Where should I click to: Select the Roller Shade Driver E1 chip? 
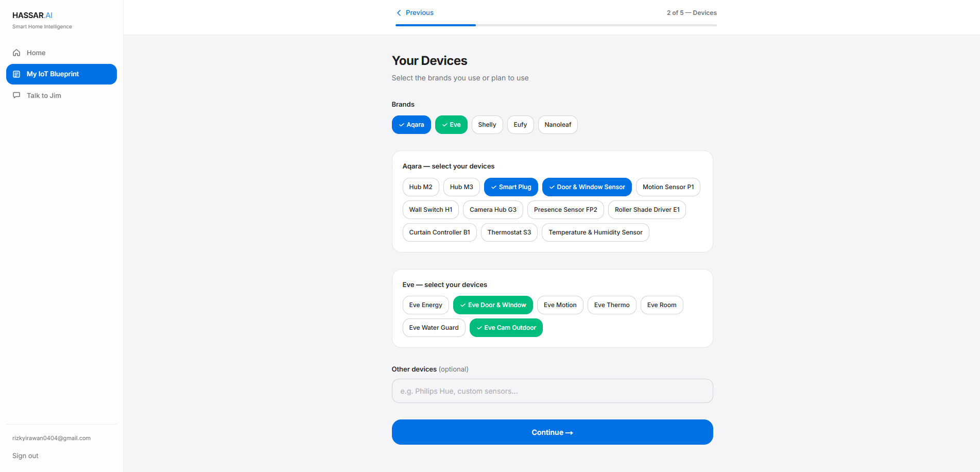pyautogui.click(x=647, y=210)
